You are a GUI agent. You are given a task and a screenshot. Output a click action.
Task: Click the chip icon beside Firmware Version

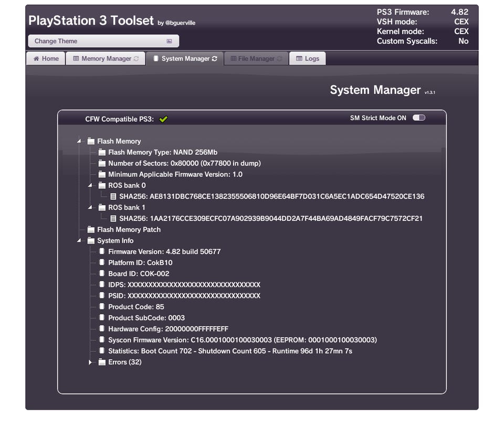click(102, 252)
